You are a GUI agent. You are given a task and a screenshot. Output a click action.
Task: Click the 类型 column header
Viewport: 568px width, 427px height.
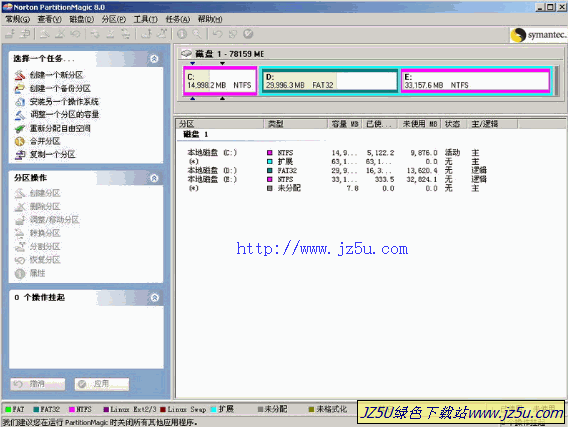pos(296,124)
